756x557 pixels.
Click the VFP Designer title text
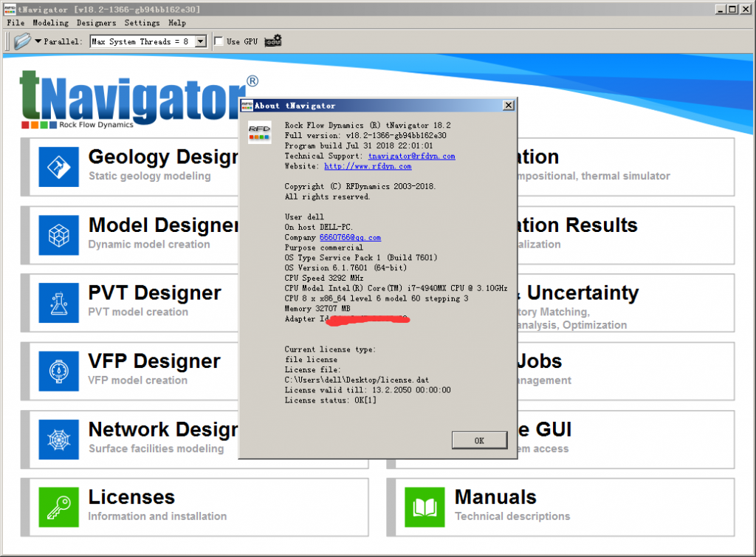154,361
